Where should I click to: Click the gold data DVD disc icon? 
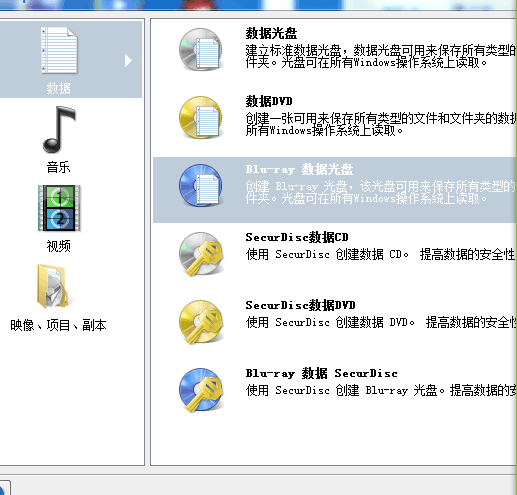pyautogui.click(x=201, y=117)
